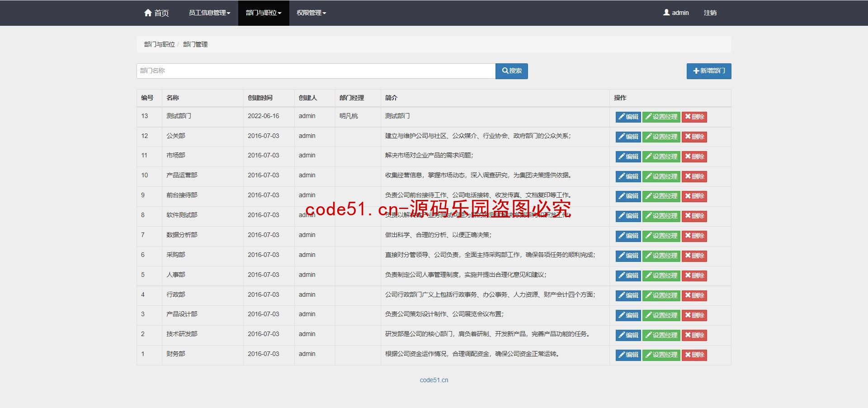Viewport: 868px width, 408px height.
Task: Click the 新增部门 button
Action: [709, 71]
